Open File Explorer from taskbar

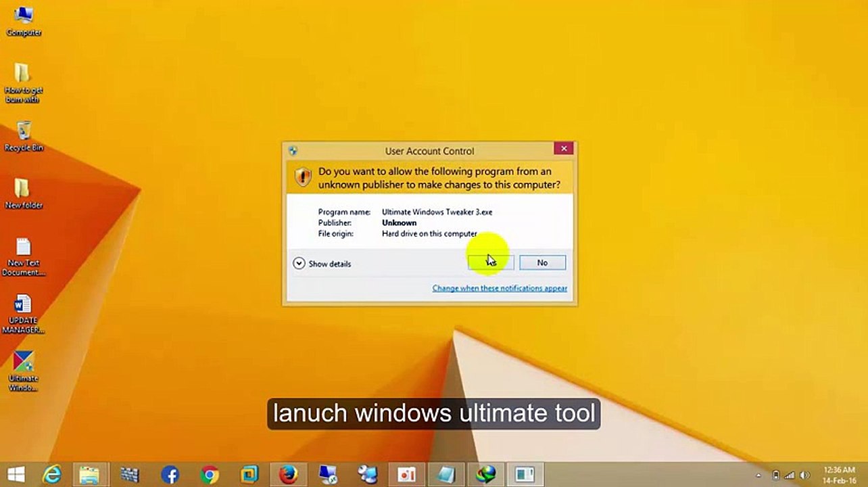[89, 475]
